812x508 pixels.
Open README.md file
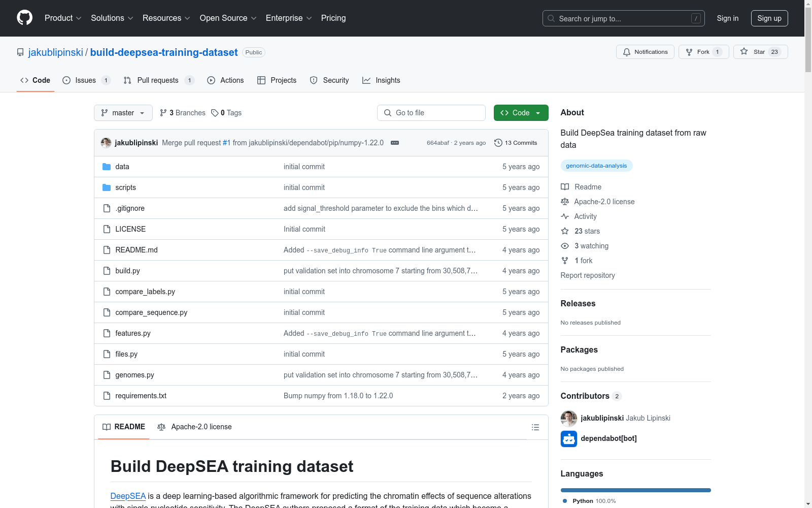pos(137,250)
